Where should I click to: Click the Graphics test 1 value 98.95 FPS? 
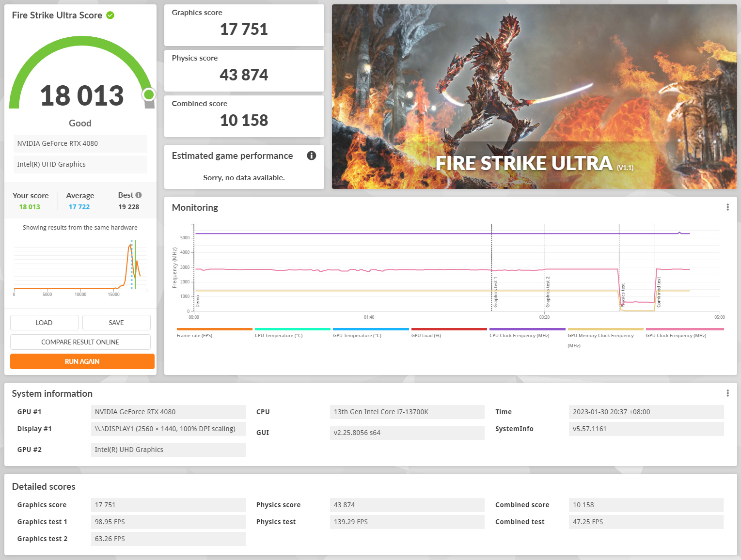(x=168, y=522)
